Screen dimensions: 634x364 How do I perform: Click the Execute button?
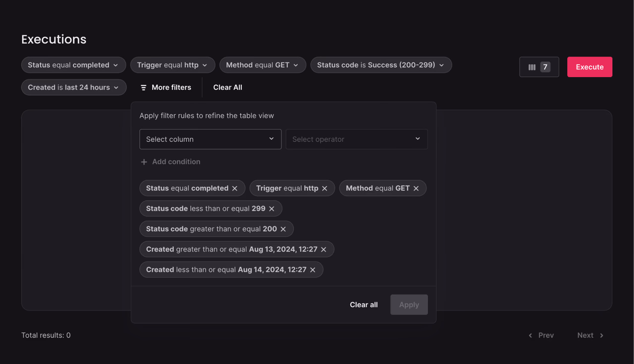pos(589,67)
